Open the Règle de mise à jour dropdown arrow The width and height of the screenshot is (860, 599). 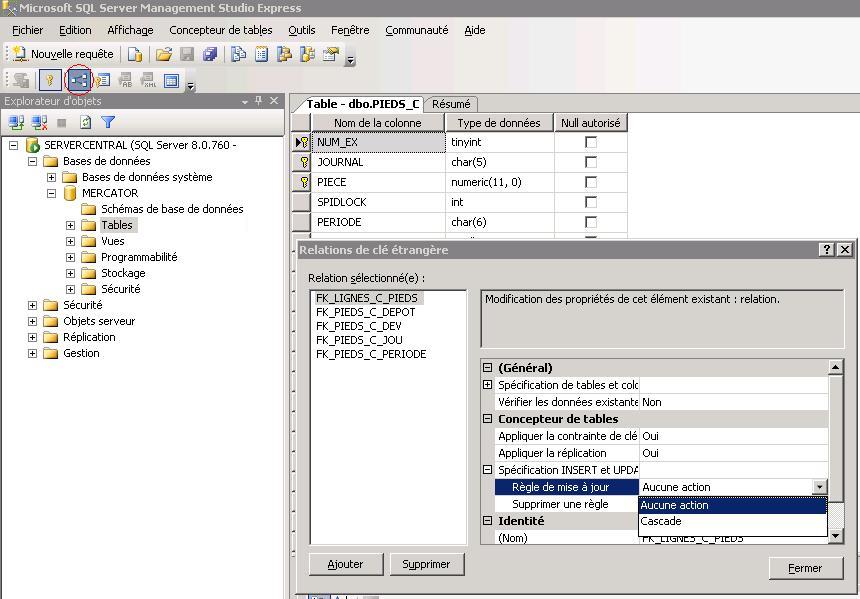click(819, 487)
